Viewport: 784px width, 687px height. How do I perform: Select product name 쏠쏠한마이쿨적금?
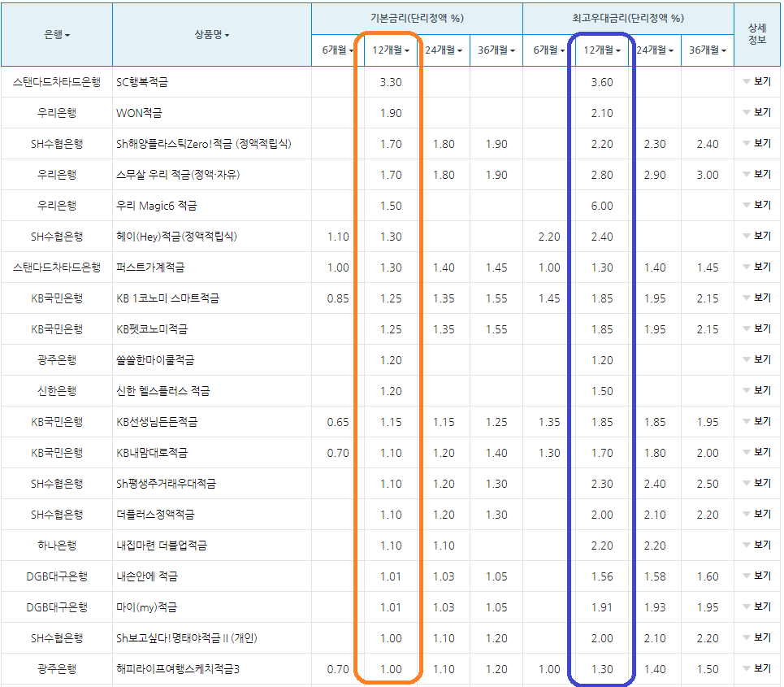pyautogui.click(x=155, y=360)
